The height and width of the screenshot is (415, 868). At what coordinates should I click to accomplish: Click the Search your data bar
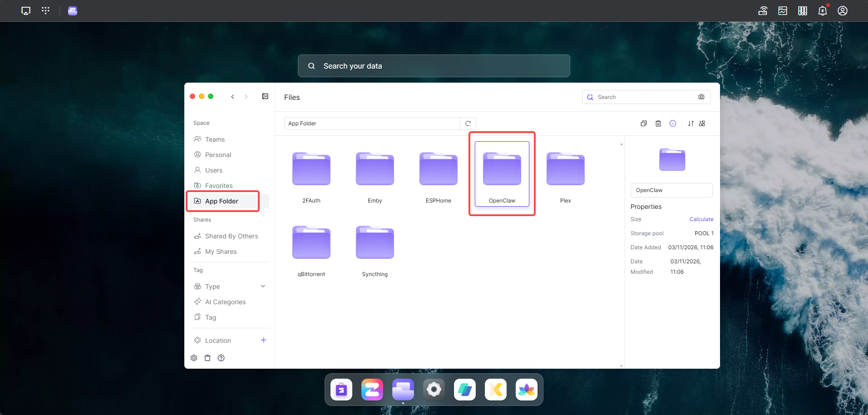tap(434, 66)
